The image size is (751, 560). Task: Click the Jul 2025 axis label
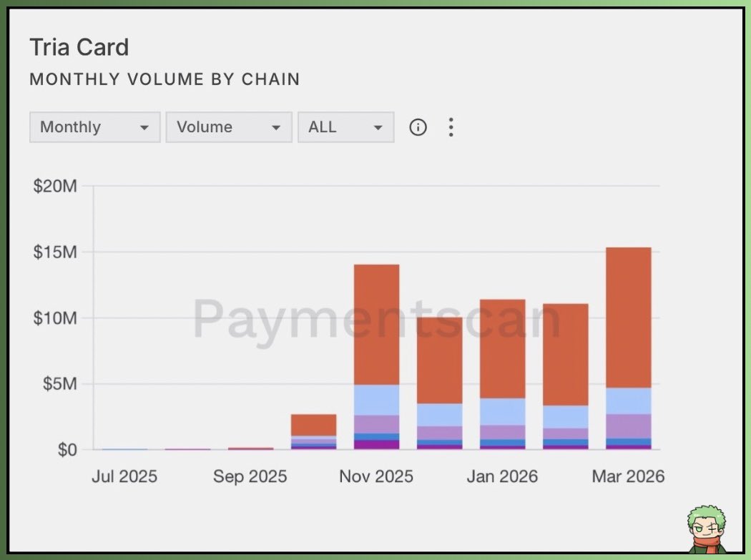[x=124, y=476]
